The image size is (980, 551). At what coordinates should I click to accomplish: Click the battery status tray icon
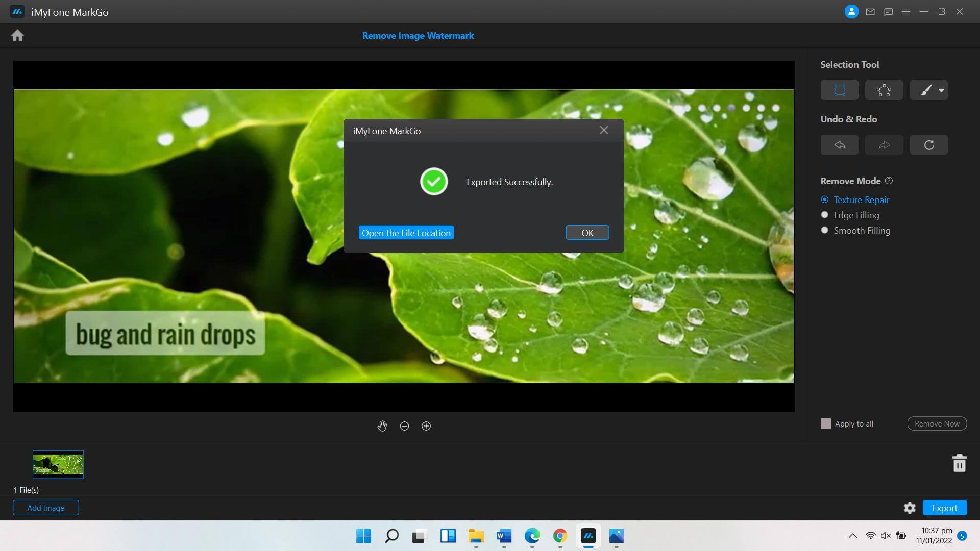click(x=901, y=536)
